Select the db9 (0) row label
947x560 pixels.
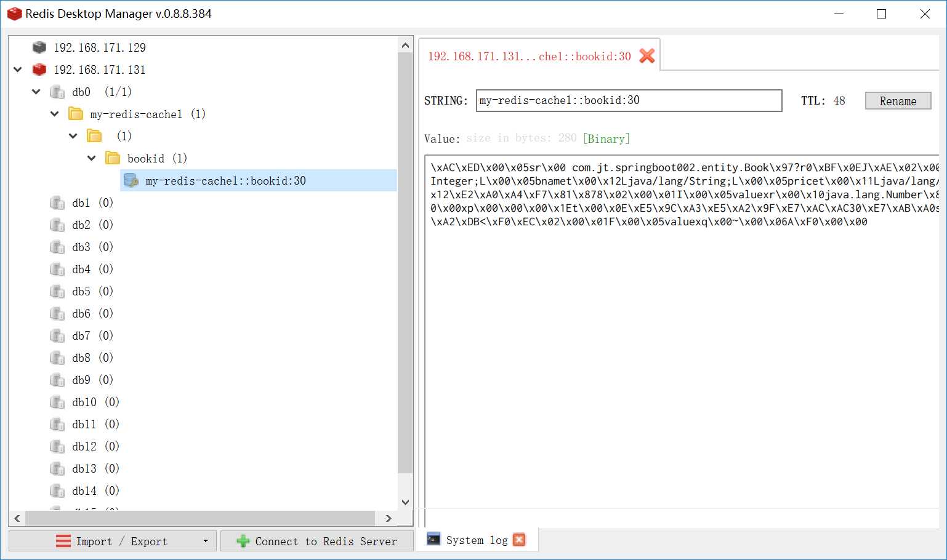coord(93,380)
